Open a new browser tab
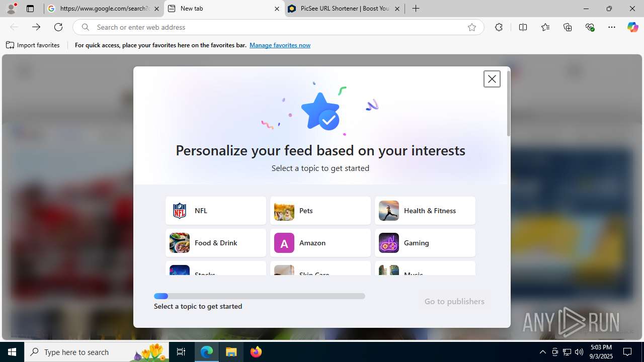The width and height of the screenshot is (644, 362). [x=416, y=9]
